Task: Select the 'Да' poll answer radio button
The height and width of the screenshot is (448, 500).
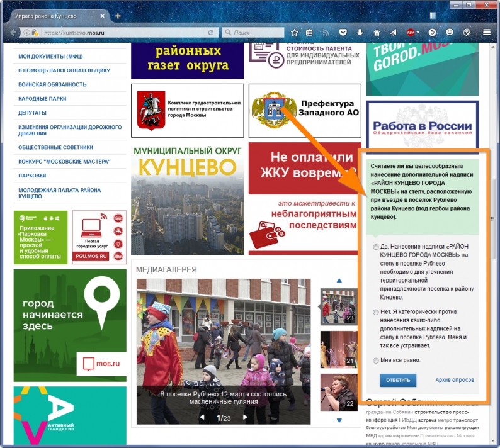Action: coord(375,247)
